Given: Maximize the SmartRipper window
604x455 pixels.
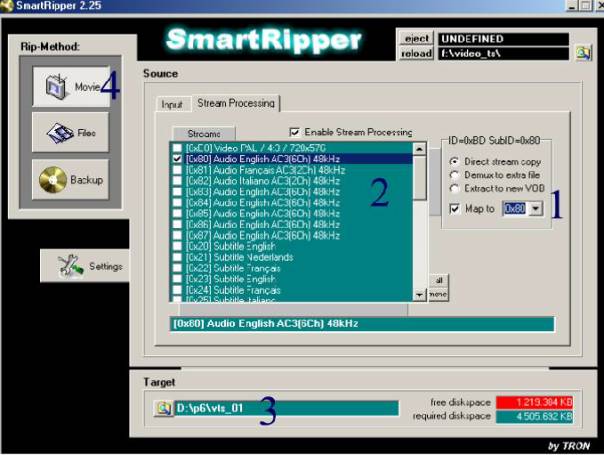Looking at the screenshot, I should click(585, 5).
